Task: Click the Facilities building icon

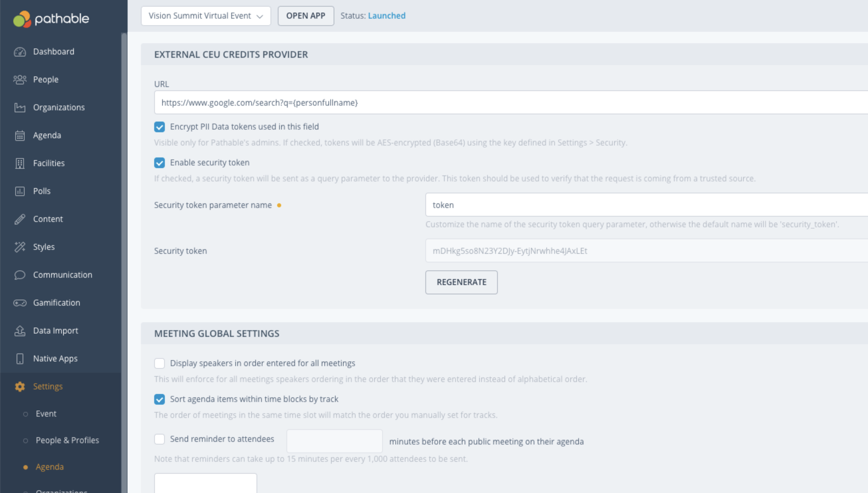Action: coord(20,163)
